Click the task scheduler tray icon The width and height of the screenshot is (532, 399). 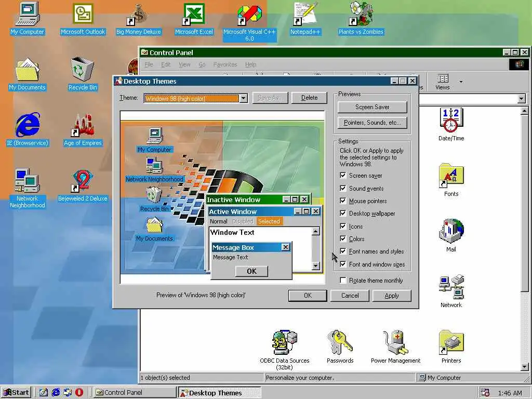coord(485,393)
